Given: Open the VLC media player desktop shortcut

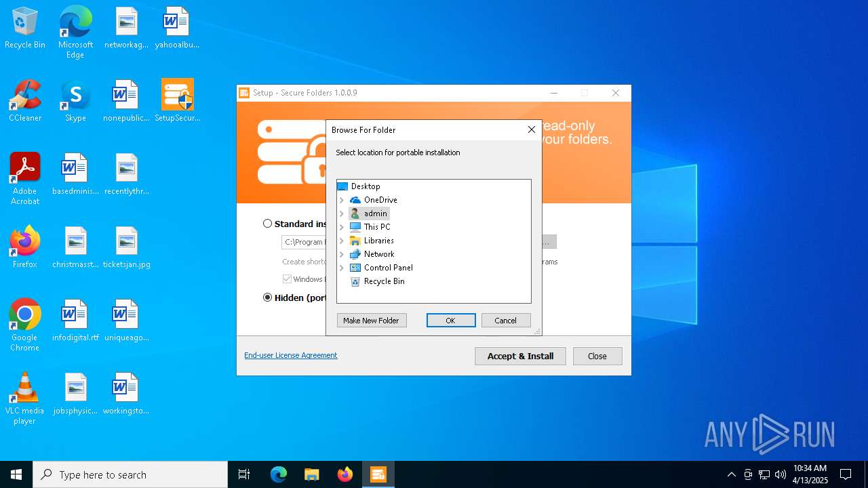Looking at the screenshot, I should pyautogui.click(x=25, y=399).
